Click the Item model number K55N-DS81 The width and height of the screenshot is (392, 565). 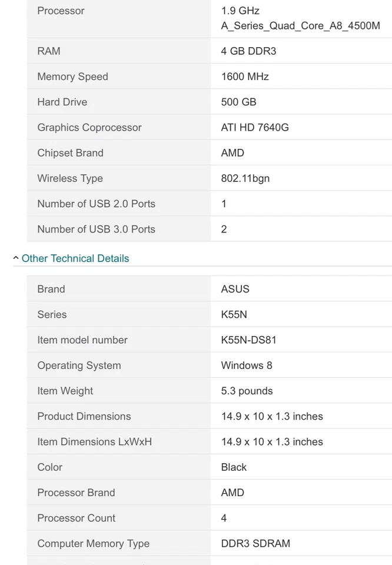(x=248, y=340)
